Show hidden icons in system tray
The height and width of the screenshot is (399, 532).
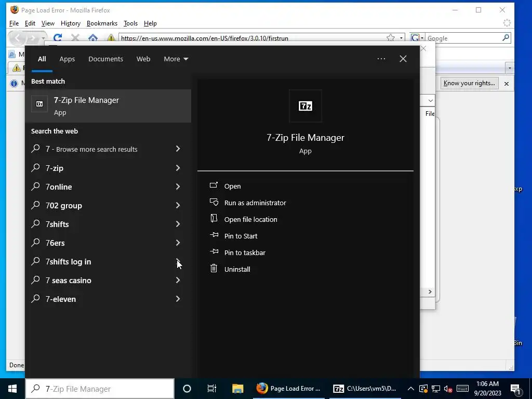(x=410, y=389)
